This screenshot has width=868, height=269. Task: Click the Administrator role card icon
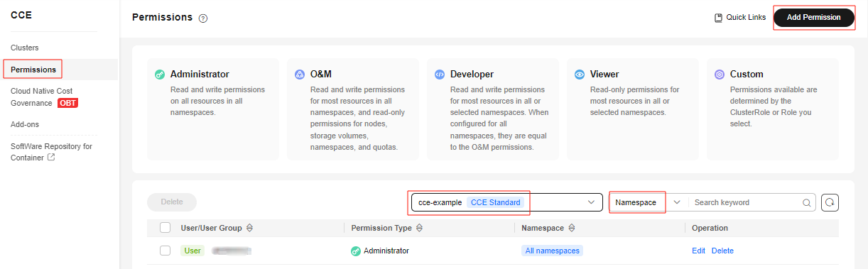tap(160, 74)
